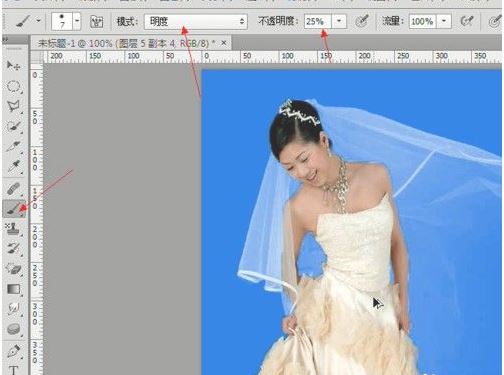Click the opacity field showing 25%
This screenshot has width=504, height=375.
pyautogui.click(x=317, y=22)
